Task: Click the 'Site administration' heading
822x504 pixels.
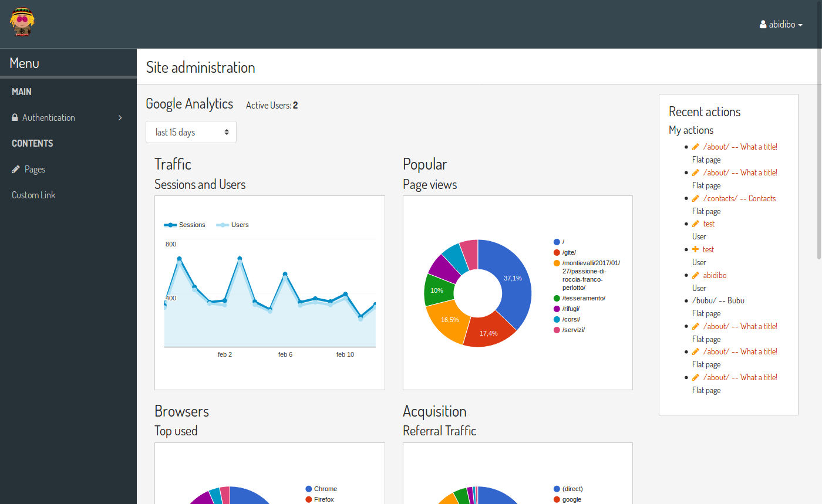Action: pyautogui.click(x=201, y=67)
